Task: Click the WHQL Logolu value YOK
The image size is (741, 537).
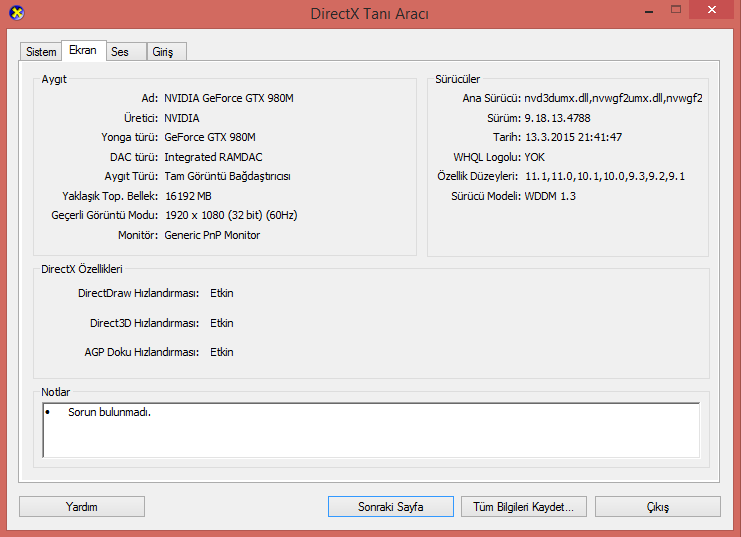Action: [534, 157]
